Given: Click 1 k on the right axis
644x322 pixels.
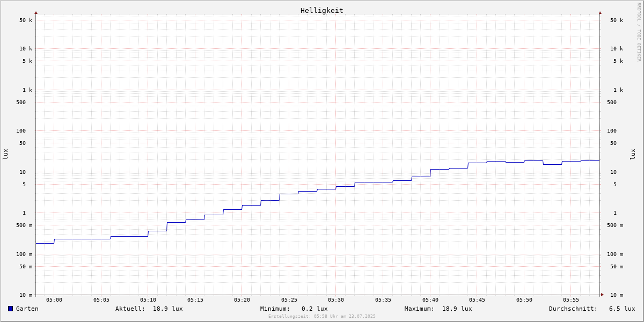Looking at the screenshot, I should [x=618, y=90].
